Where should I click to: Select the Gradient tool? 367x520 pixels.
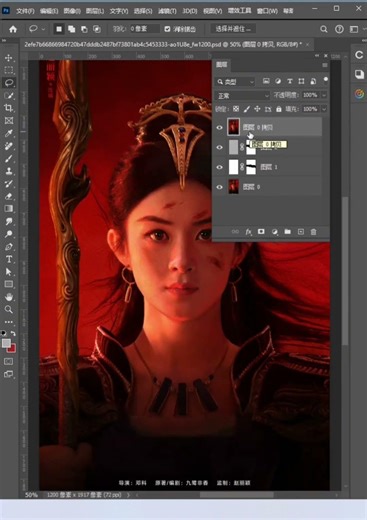point(9,209)
